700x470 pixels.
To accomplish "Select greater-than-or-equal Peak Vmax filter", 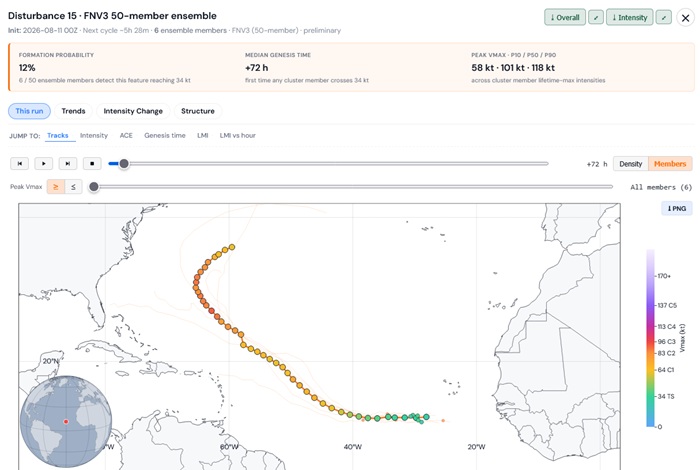I will (x=56, y=187).
